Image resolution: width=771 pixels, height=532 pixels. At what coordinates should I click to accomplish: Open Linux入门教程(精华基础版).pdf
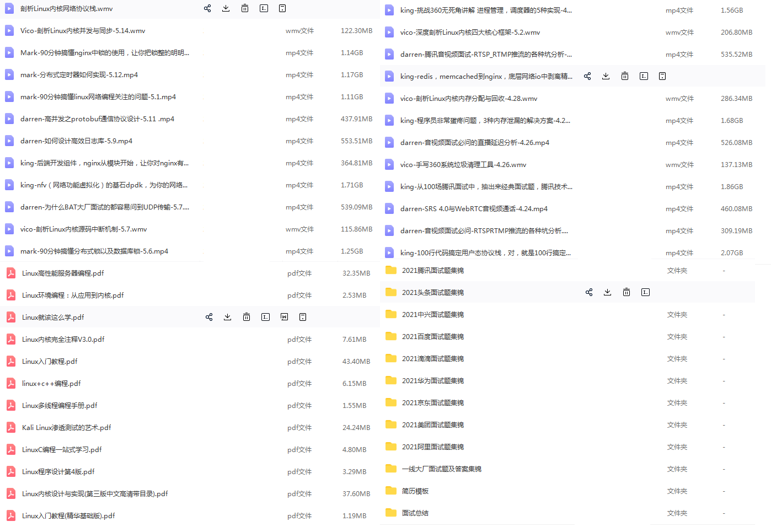[68, 515]
